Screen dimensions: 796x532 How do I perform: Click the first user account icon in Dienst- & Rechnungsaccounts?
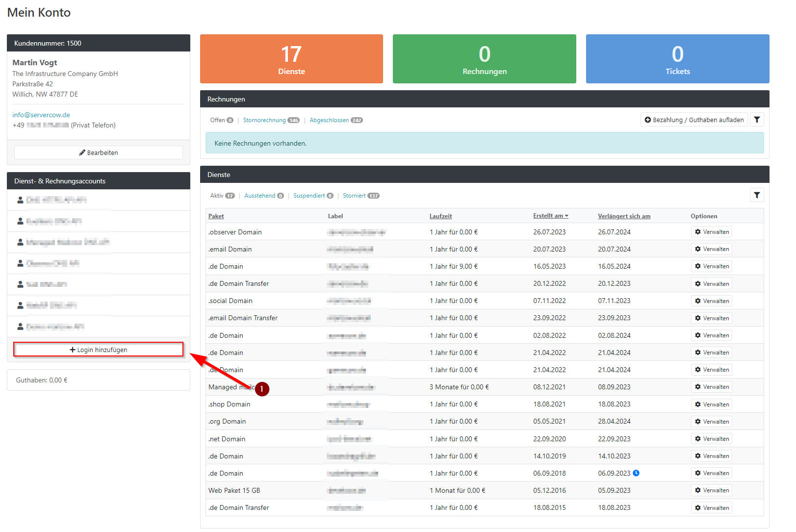coord(20,200)
